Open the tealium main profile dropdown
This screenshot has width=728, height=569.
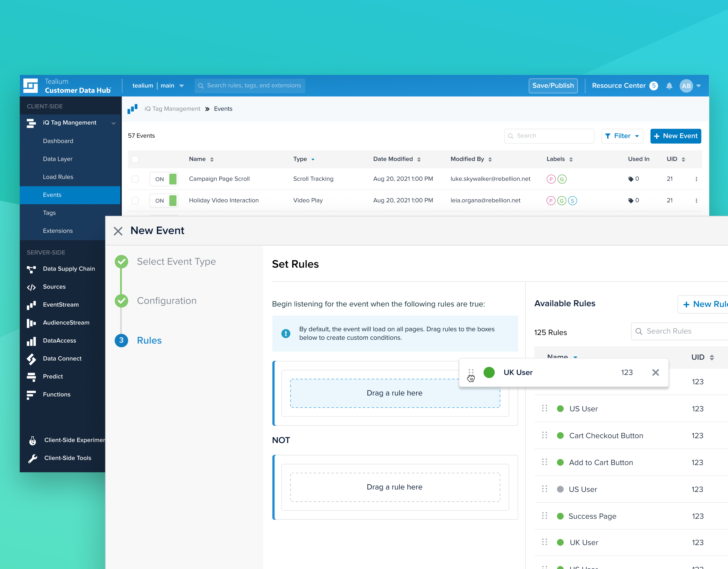pyautogui.click(x=158, y=86)
